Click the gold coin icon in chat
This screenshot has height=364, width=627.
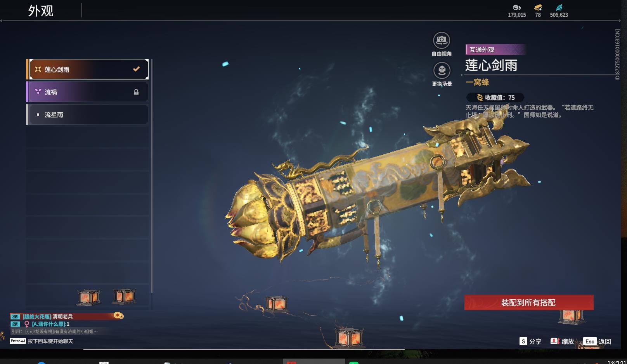[118, 316]
